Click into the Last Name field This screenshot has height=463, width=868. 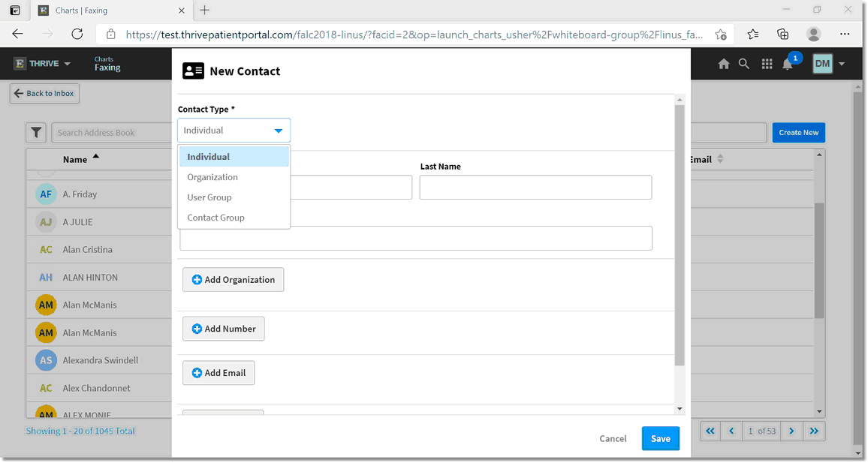click(x=535, y=188)
